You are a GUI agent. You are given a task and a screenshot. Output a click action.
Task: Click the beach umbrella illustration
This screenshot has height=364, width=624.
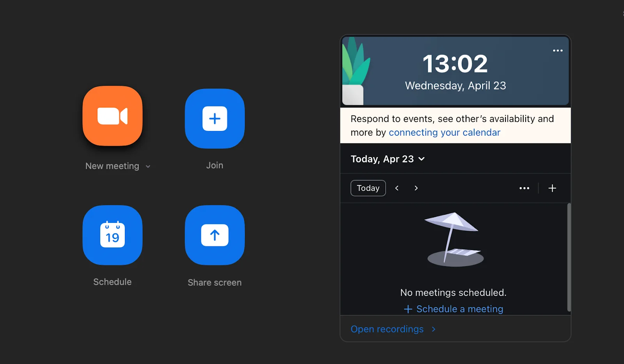point(454,239)
